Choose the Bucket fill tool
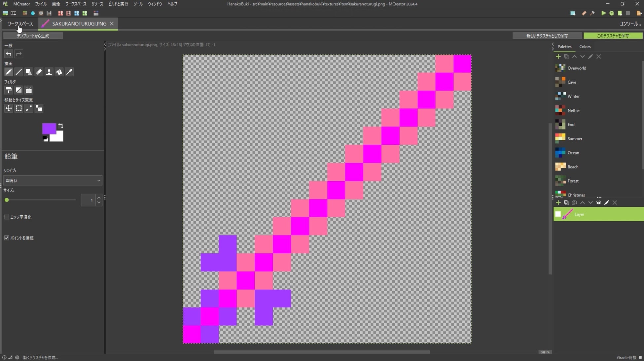The image size is (644, 361). pyautogui.click(x=59, y=72)
